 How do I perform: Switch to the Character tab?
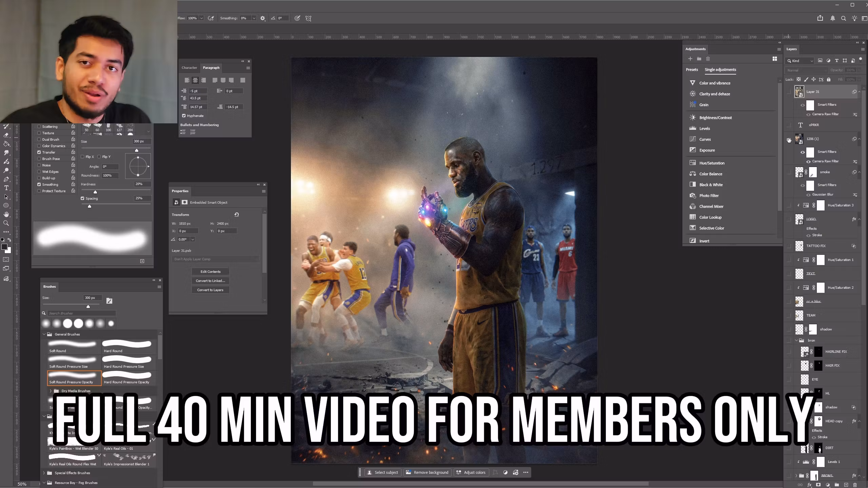[189, 68]
